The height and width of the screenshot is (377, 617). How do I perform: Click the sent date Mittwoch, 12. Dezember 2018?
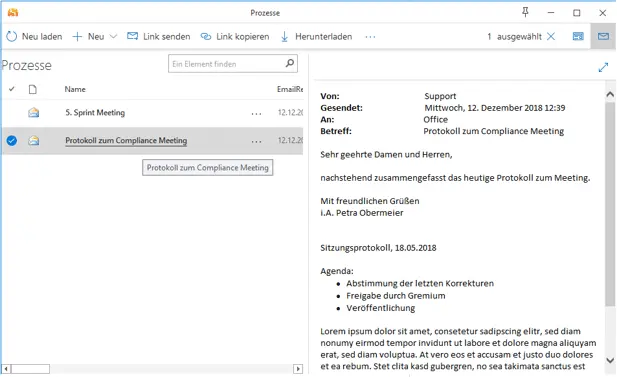tap(494, 108)
